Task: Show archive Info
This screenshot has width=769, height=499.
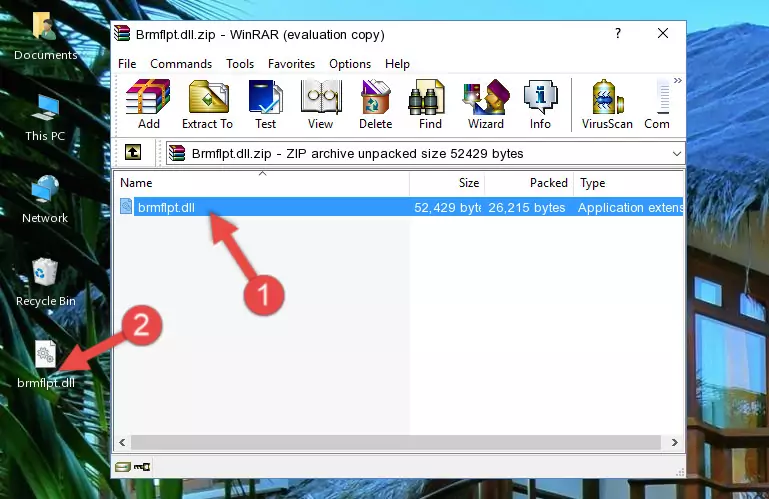Action: click(x=540, y=105)
